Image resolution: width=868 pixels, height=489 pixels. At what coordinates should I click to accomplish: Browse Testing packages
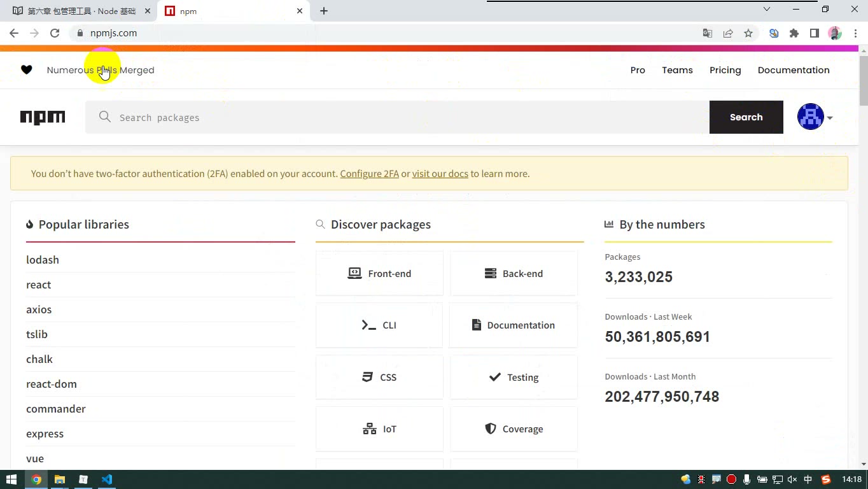pyautogui.click(x=514, y=377)
